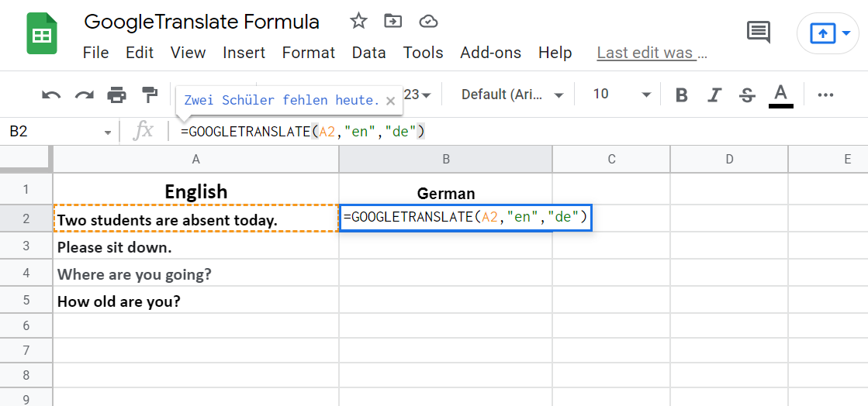This screenshot has width=868, height=406.
Task: Undo the last action
Action: click(x=51, y=95)
